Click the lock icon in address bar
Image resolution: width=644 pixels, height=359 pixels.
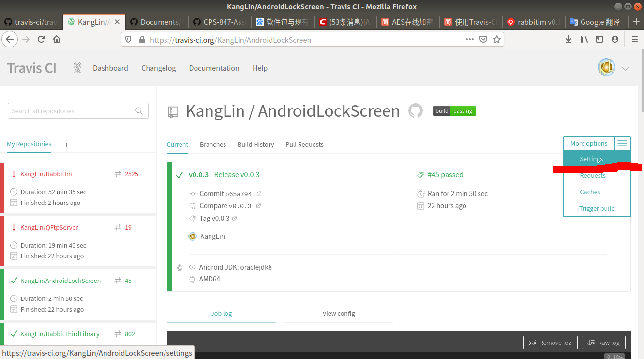[142, 40]
